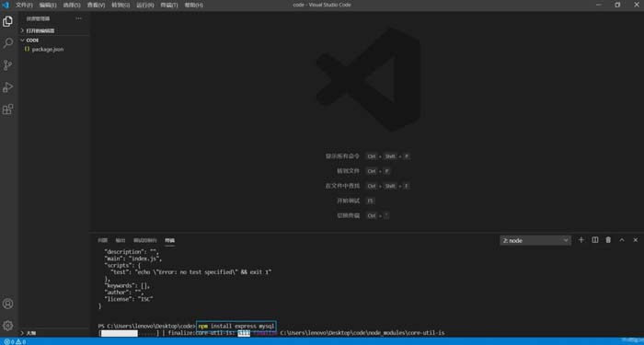
Task: Click the '"description": ""' terminal line
Action: (x=132, y=252)
